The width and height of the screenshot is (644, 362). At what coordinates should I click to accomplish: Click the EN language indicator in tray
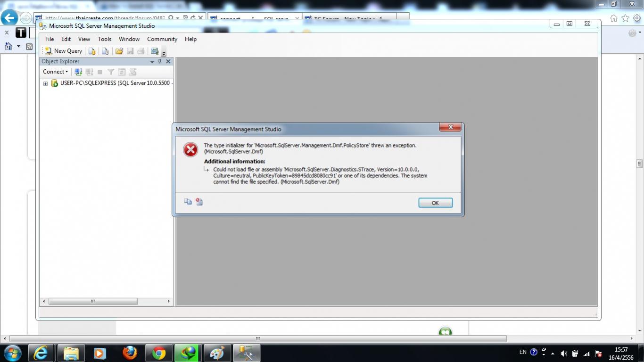click(523, 352)
